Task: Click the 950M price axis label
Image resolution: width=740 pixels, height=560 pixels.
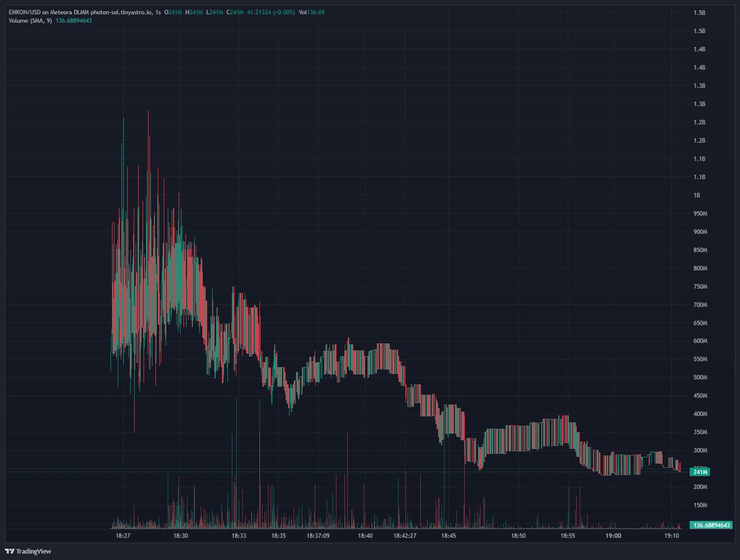Action: point(700,214)
